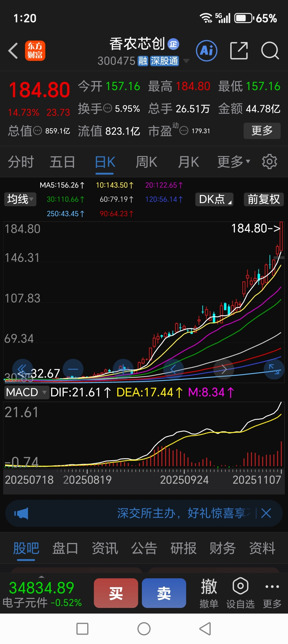Tap the 10:143.50 moving average value
The width and height of the screenshot is (288, 644).
115,185
